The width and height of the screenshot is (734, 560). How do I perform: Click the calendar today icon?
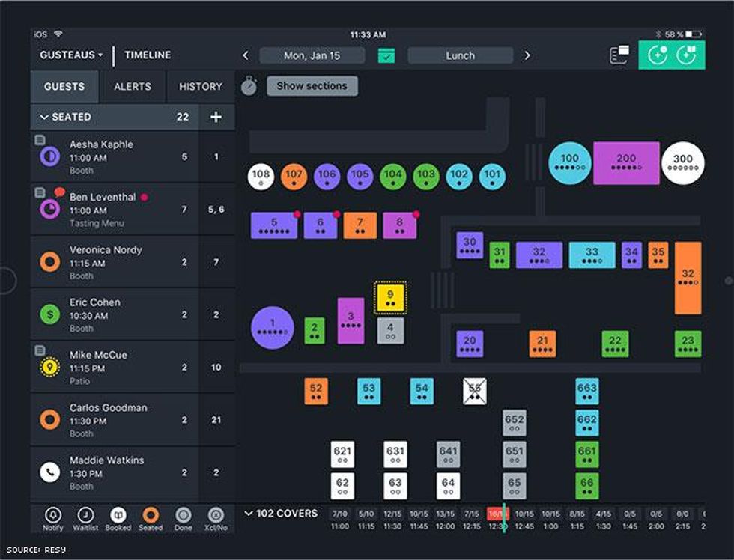386,55
